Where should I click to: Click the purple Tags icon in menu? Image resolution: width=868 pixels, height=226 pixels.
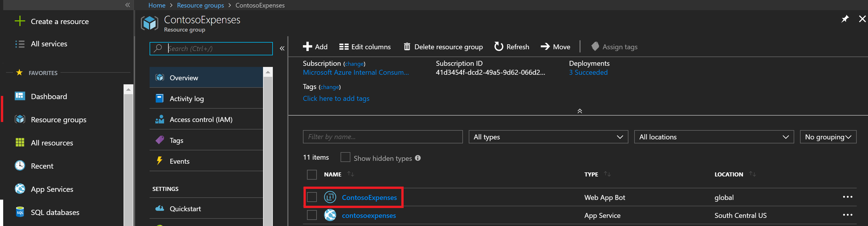(160, 140)
